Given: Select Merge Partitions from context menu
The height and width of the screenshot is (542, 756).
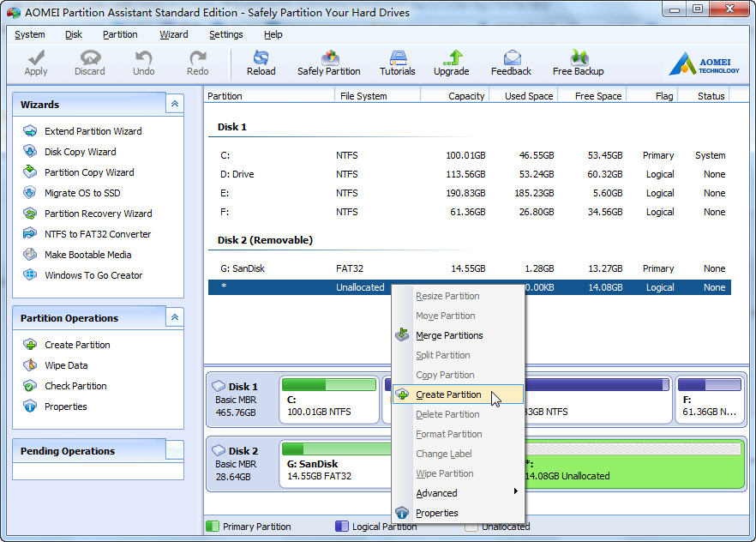Looking at the screenshot, I should 449,335.
